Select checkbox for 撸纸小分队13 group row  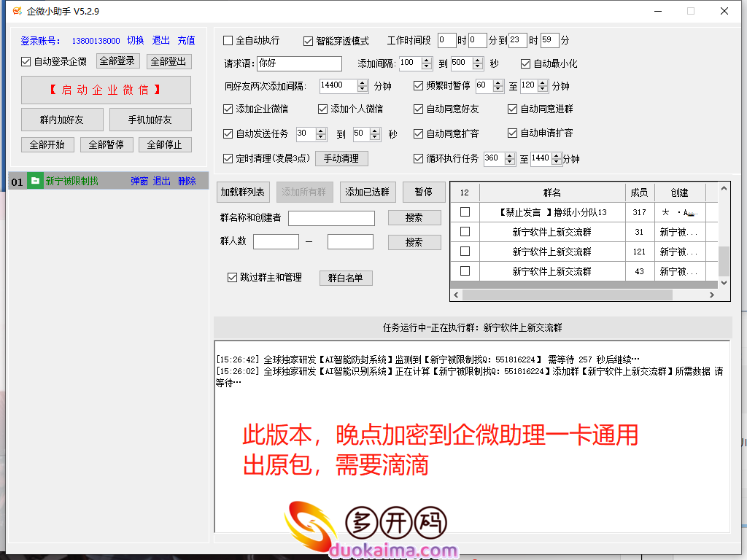click(465, 211)
